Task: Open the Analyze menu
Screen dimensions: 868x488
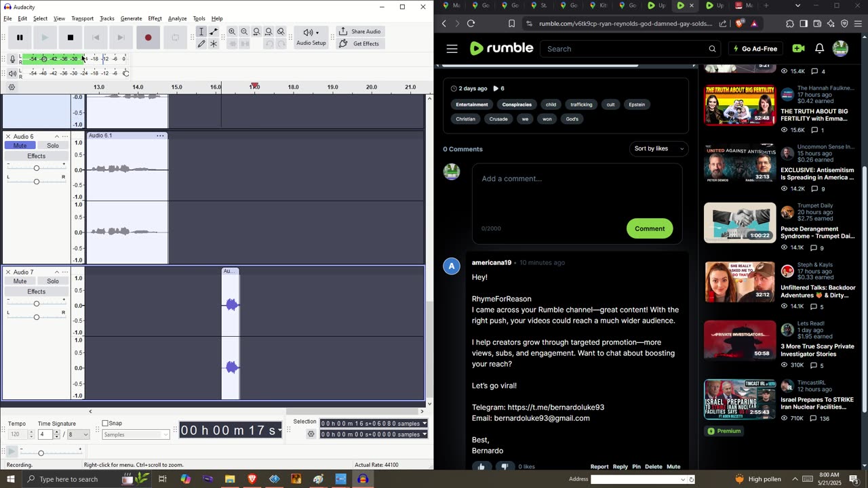Action: click(177, 18)
